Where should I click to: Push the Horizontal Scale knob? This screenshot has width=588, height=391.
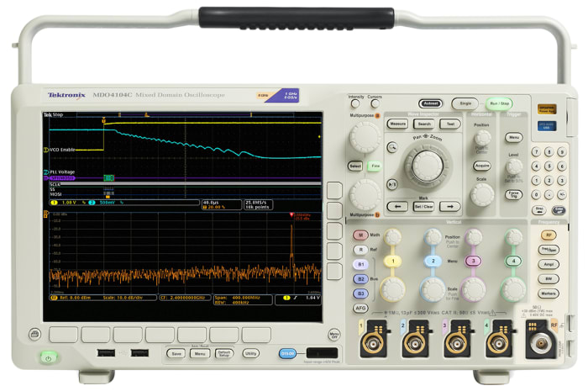pyautogui.click(x=482, y=195)
